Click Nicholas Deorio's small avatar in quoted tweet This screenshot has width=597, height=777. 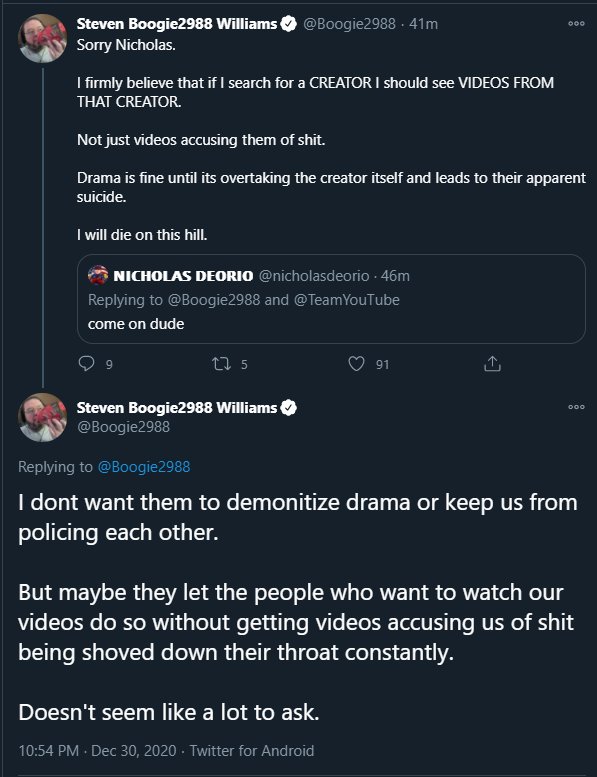click(x=98, y=275)
